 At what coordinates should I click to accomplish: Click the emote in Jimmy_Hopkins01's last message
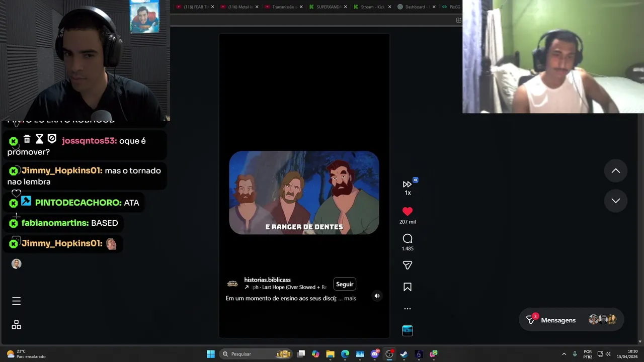pyautogui.click(x=111, y=244)
